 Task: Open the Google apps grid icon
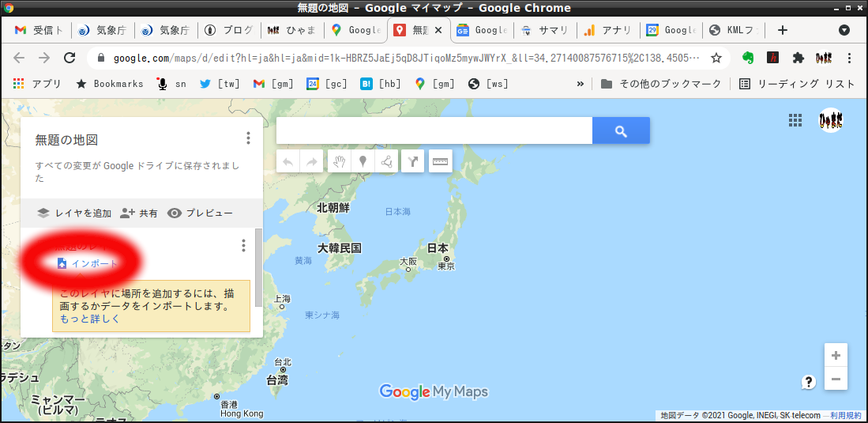click(x=795, y=120)
